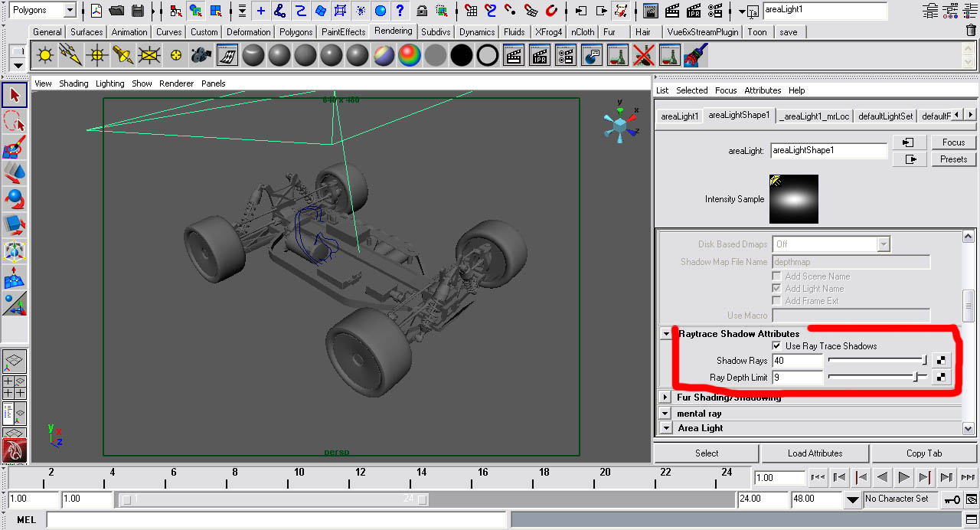Choose the Lasso select tool
The height and width of the screenshot is (530, 980).
15,122
